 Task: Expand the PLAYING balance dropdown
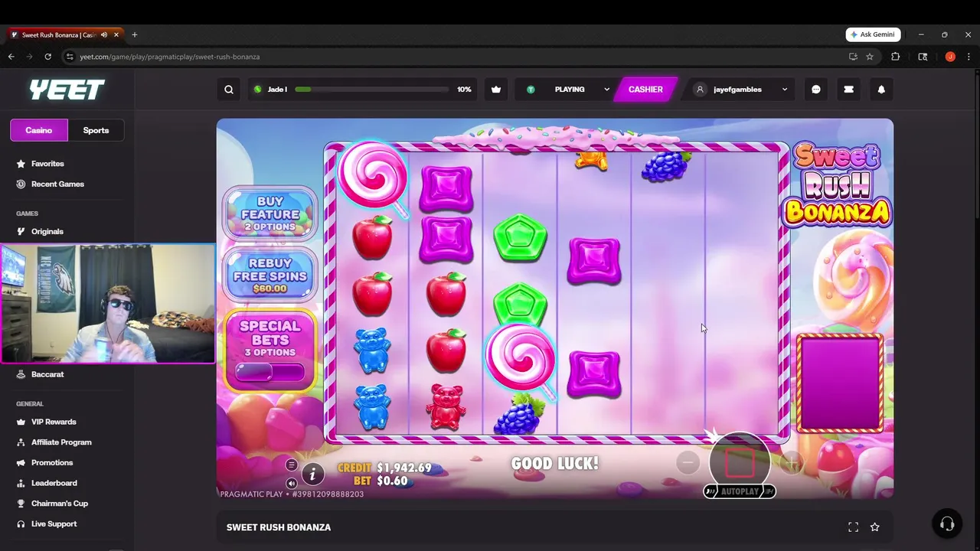pos(606,90)
